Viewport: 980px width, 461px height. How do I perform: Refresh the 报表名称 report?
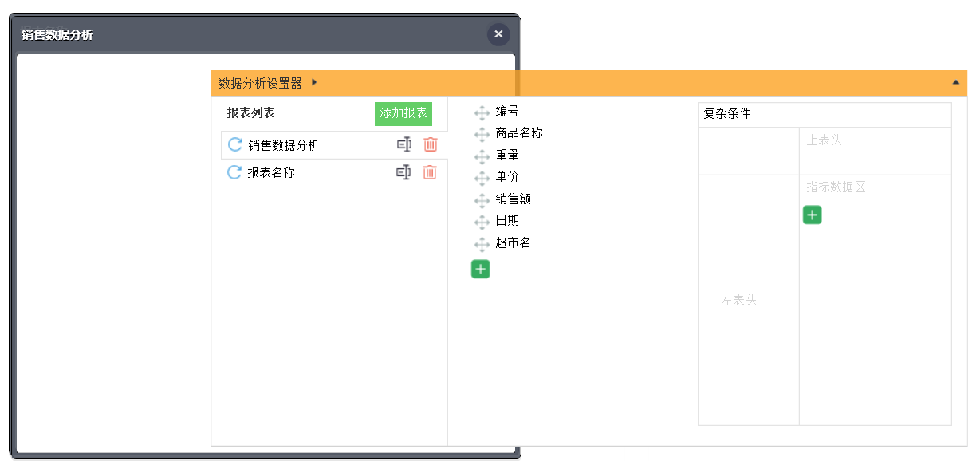point(234,172)
